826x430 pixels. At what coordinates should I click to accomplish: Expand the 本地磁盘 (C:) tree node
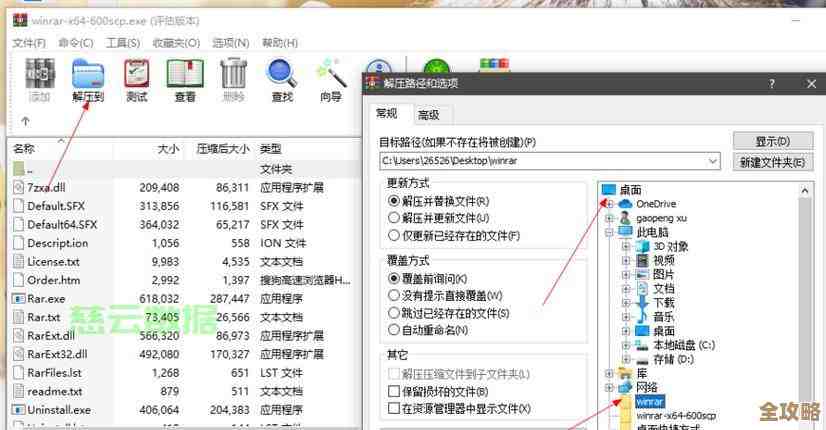click(x=626, y=345)
